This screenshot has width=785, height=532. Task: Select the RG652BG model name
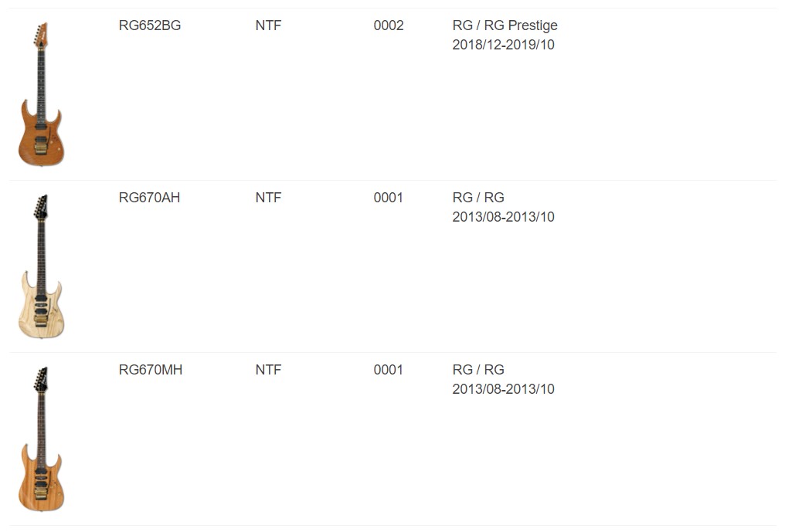tap(150, 25)
